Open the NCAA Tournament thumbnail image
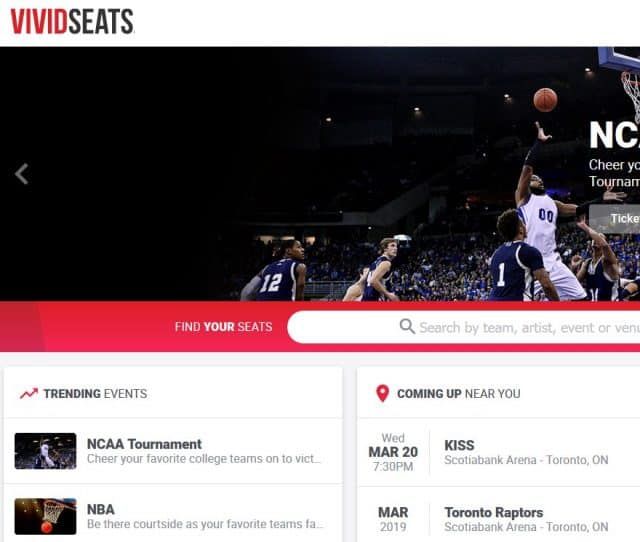 point(45,451)
